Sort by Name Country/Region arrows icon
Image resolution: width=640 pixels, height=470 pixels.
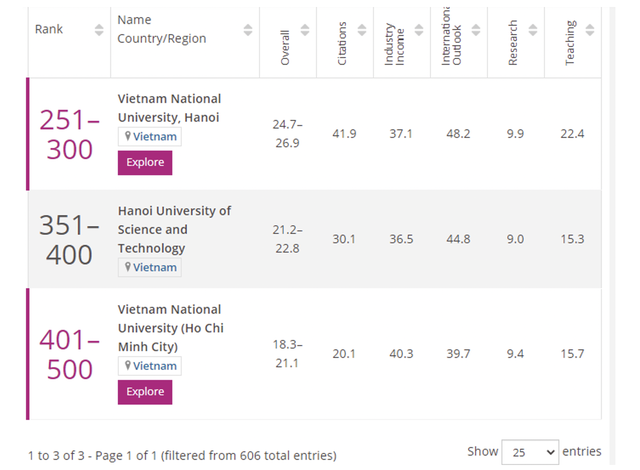tap(247, 30)
